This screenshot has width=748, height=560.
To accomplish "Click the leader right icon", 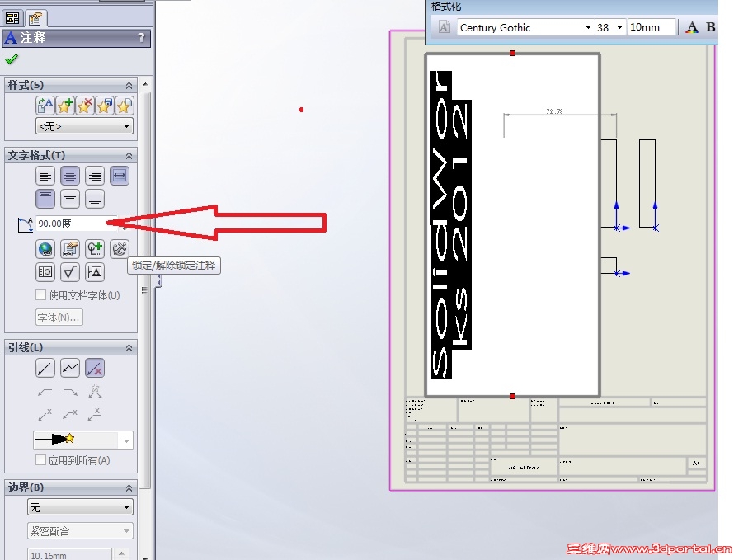I will coord(70,392).
